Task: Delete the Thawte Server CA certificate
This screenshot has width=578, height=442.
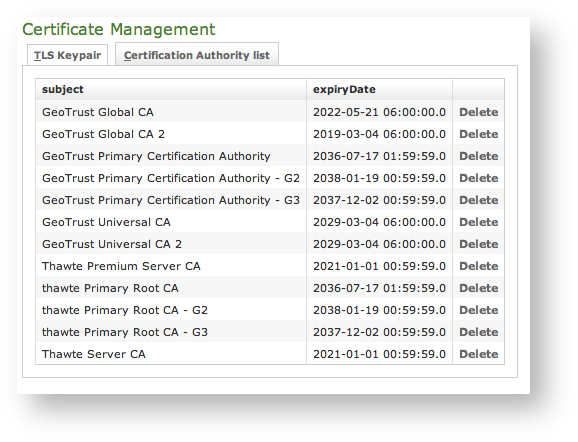Action: (478, 354)
